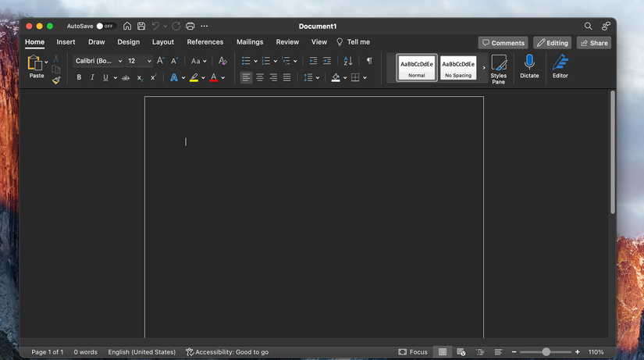Toggle AutoSave switch on
The height and width of the screenshot is (360, 644).
click(105, 26)
